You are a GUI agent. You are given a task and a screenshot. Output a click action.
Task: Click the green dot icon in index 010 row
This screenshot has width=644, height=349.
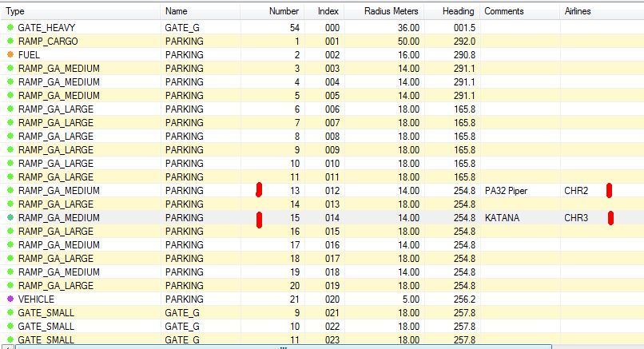[10, 163]
